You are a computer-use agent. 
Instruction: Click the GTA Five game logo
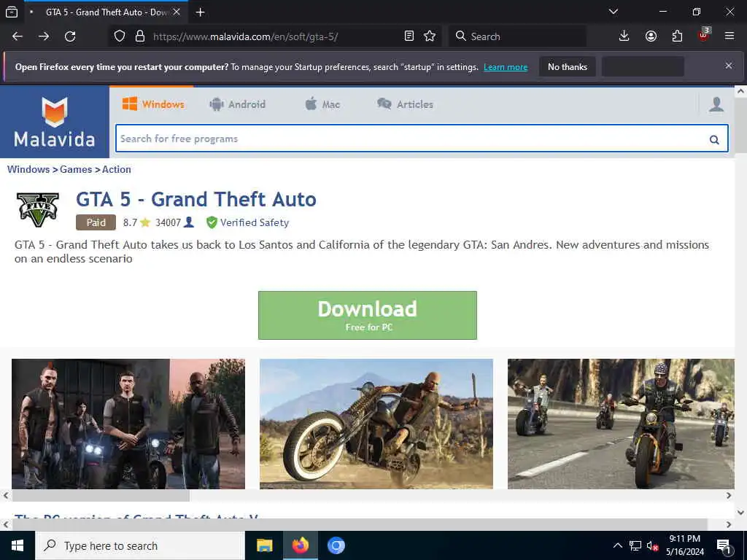(38, 209)
